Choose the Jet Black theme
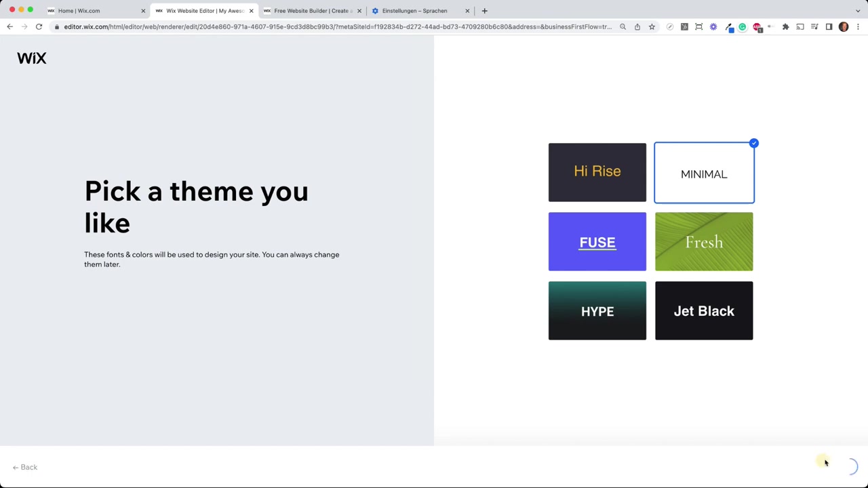 [x=704, y=310]
